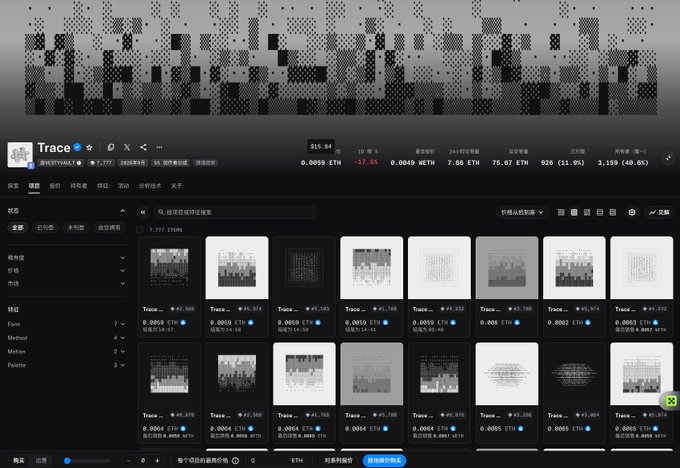Select the third mosaic grid view icon
This screenshot has width=680, height=468.
click(587, 212)
